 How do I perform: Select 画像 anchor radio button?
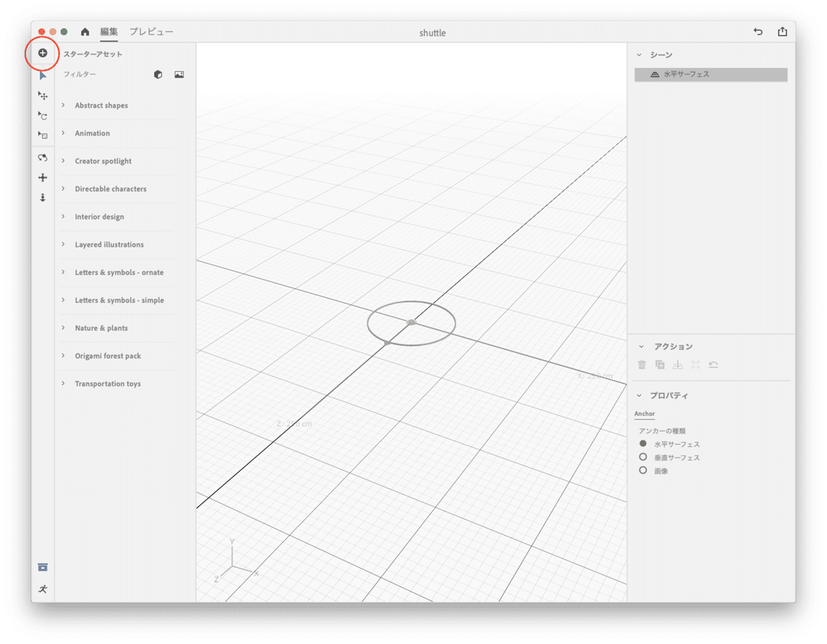(643, 470)
